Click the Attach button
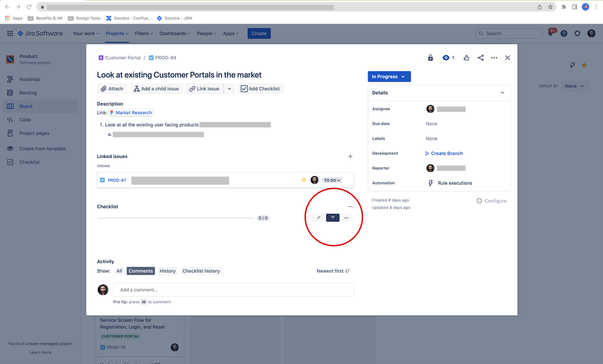This screenshot has height=364, width=603. 112,89
